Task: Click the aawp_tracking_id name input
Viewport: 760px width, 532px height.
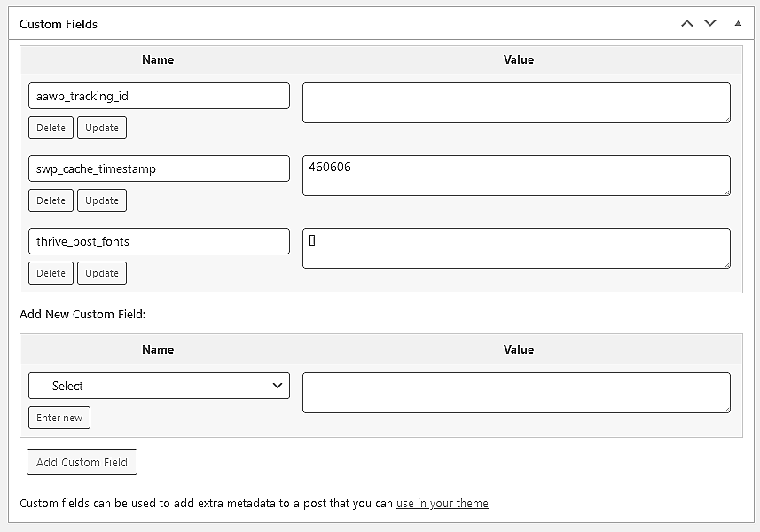Action: click(x=159, y=96)
